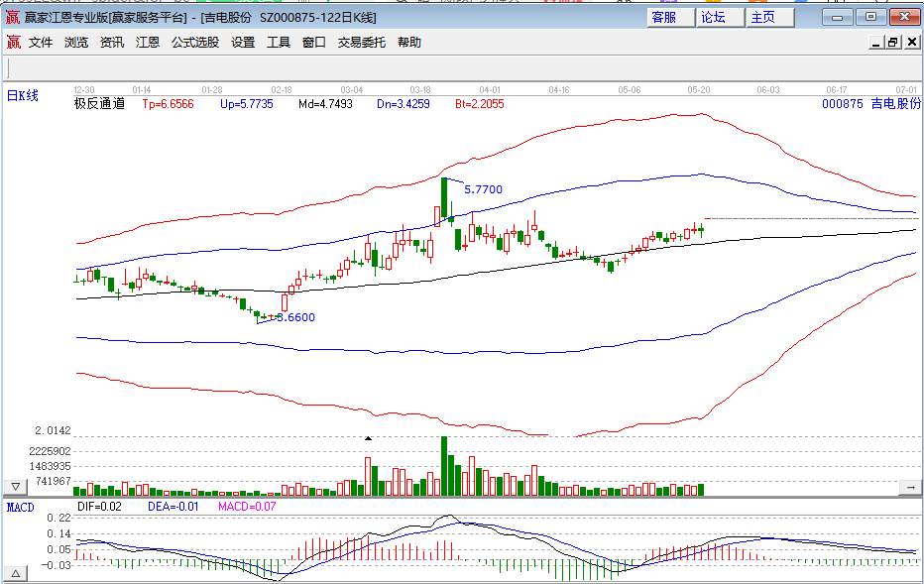Click the 论坛 button in title bar

pyautogui.click(x=714, y=17)
